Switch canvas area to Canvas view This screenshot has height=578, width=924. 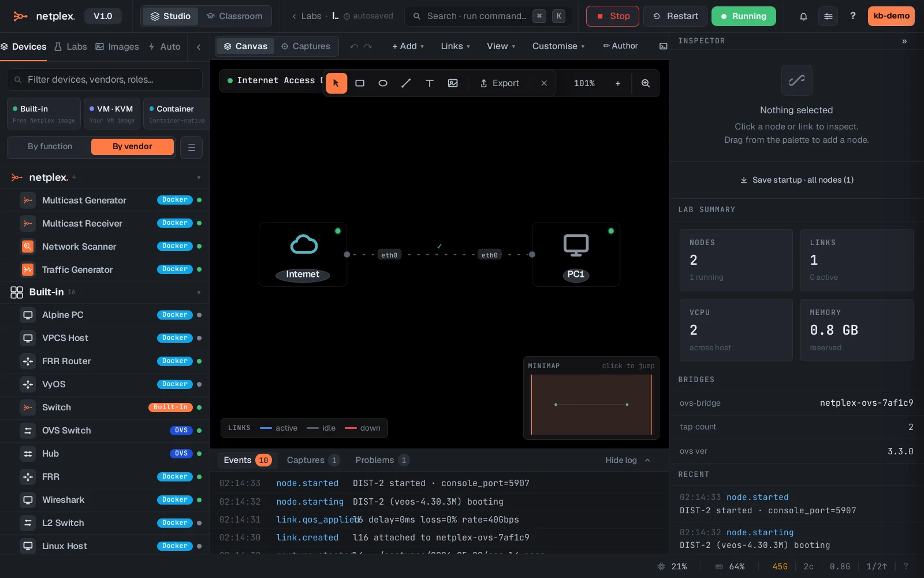245,46
